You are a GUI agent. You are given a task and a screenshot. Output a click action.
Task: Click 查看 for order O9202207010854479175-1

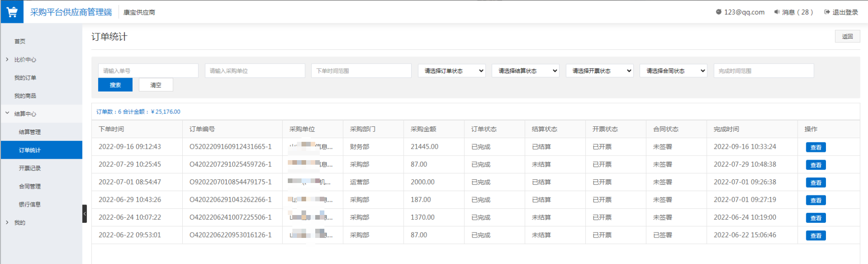[x=816, y=183]
